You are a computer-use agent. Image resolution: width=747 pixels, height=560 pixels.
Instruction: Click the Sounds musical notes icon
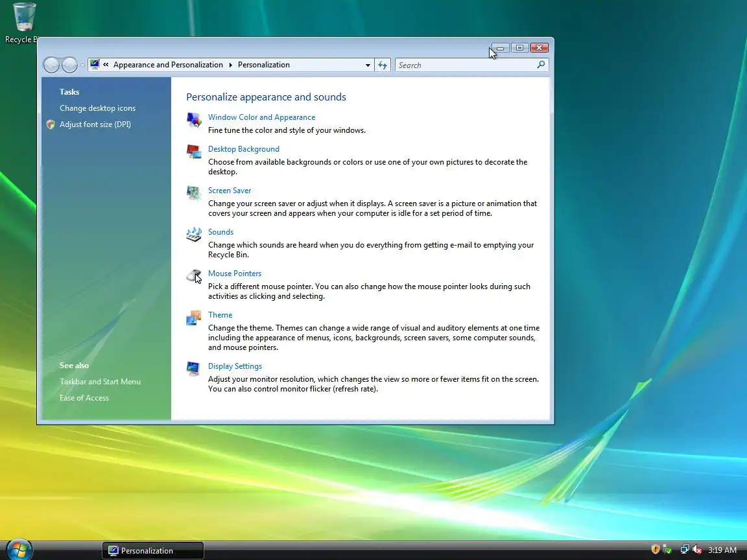click(x=194, y=234)
